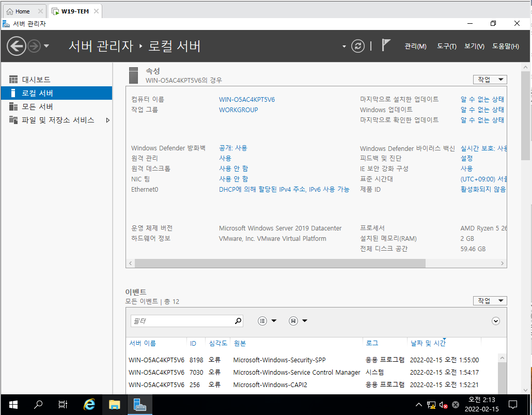Open the Windows Start menu
Viewport: 532px width, 415px height.
point(13,405)
